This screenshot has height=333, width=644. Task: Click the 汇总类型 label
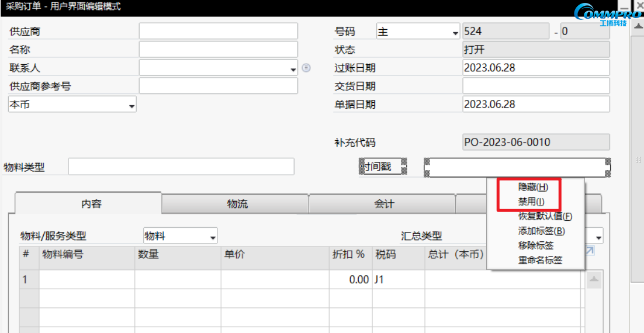pyautogui.click(x=421, y=236)
